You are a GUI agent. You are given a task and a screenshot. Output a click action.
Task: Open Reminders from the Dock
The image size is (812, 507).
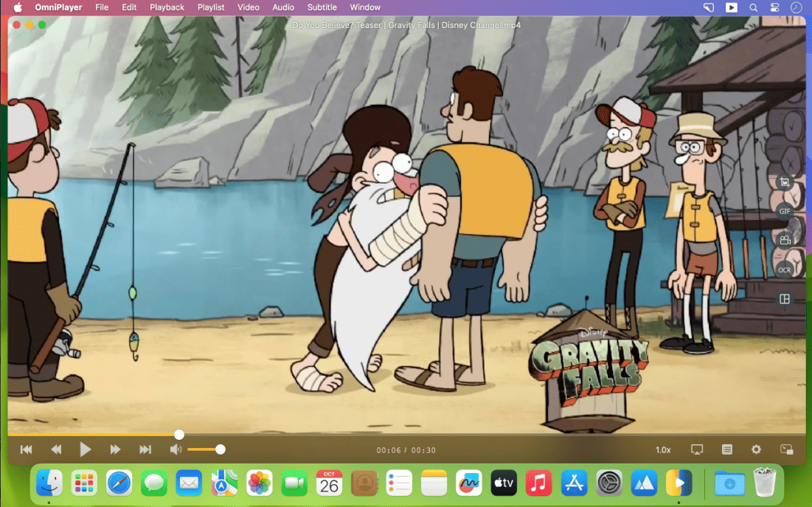click(x=399, y=483)
